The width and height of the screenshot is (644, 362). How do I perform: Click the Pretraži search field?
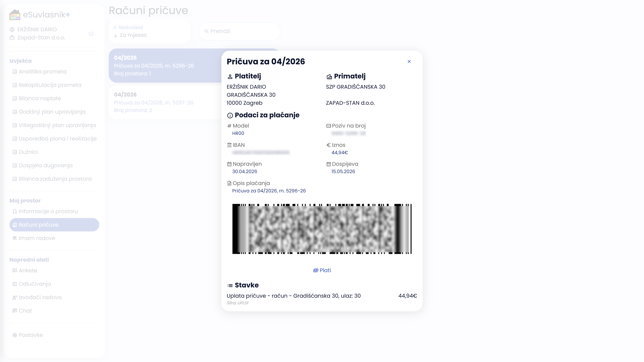[239, 32]
